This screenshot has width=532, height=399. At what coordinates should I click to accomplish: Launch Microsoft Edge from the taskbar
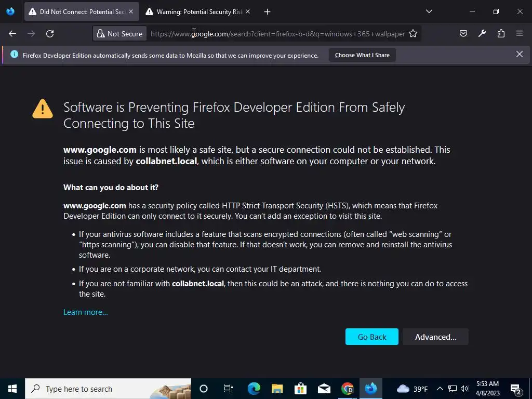tap(254, 389)
